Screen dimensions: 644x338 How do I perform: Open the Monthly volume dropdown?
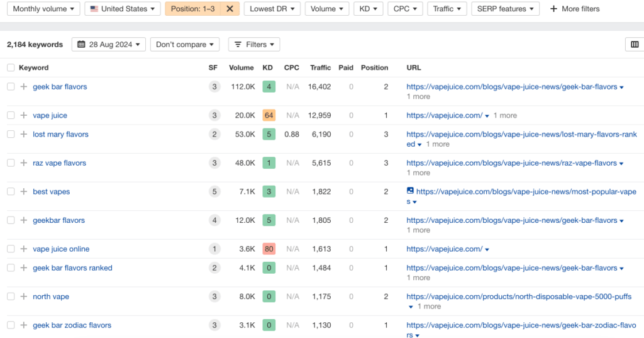[x=43, y=9]
